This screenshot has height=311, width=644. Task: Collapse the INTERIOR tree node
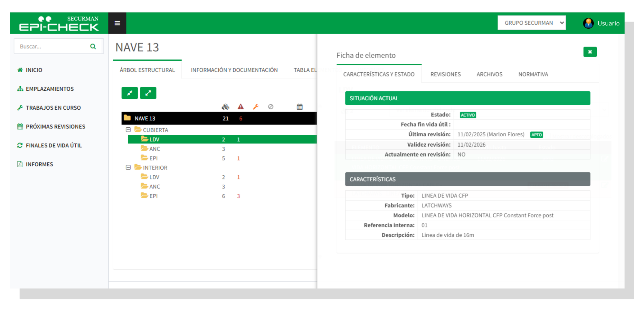pos(128,168)
